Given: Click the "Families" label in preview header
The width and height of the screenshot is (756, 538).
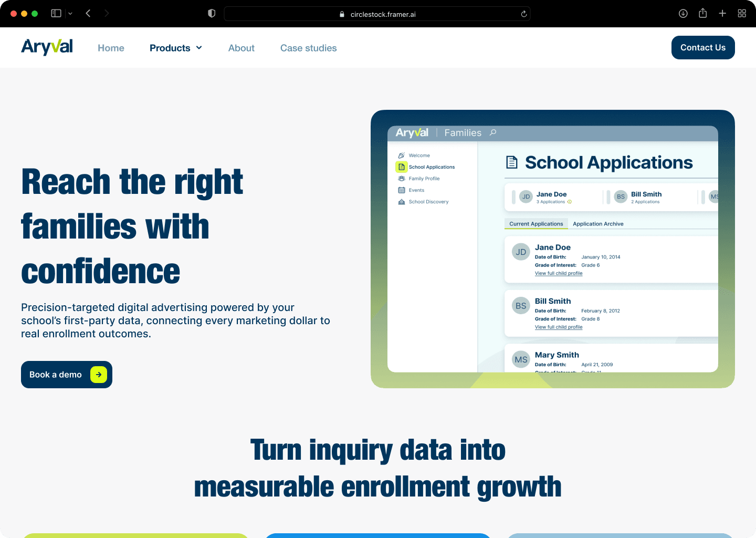Looking at the screenshot, I should (x=463, y=133).
